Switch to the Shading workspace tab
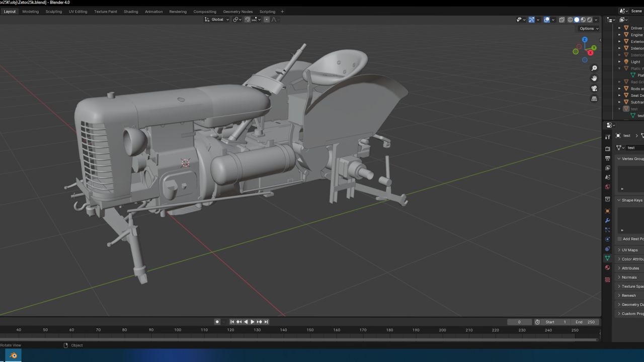Viewport: 644px width, 362px height. click(x=131, y=12)
